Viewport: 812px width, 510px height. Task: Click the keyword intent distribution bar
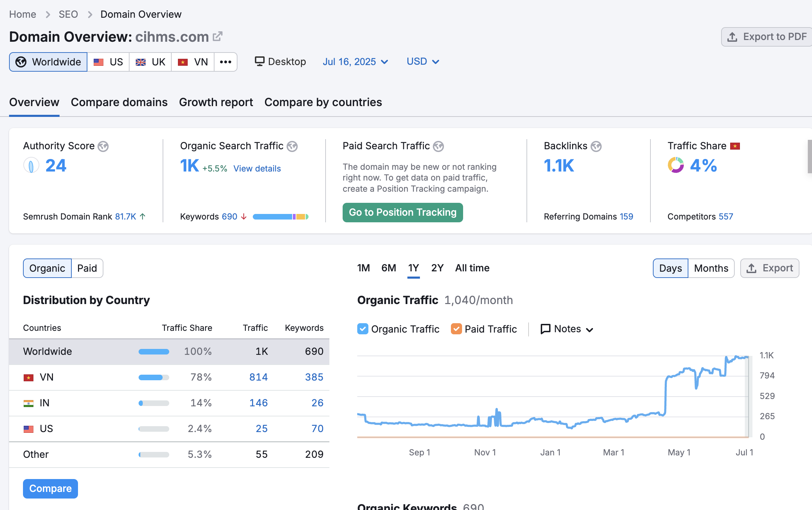[280, 216]
